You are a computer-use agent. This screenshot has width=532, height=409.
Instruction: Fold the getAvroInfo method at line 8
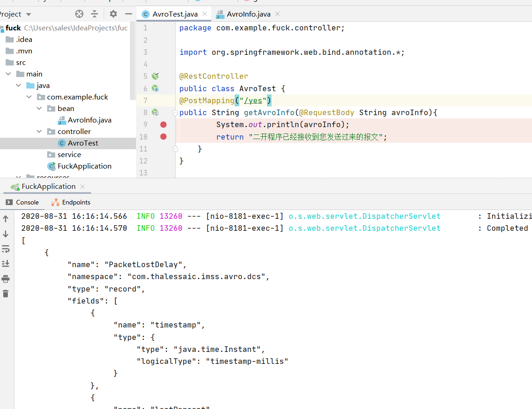click(x=175, y=113)
